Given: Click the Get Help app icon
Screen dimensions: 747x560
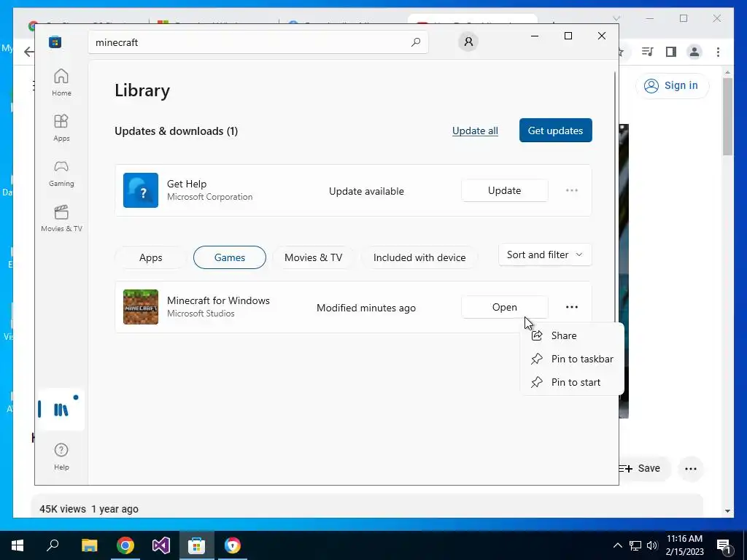Looking at the screenshot, I should coord(141,190).
